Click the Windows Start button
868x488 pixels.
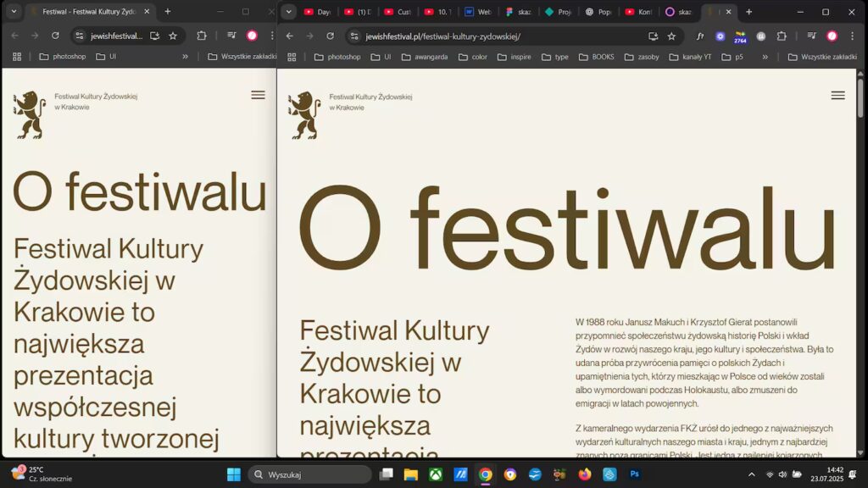234,474
